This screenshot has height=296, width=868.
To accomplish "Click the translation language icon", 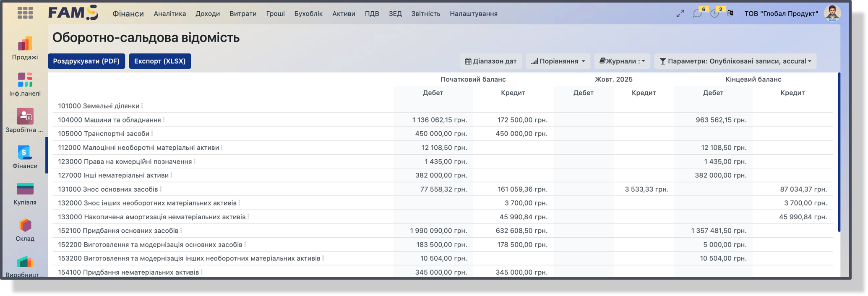I will click(x=730, y=13).
